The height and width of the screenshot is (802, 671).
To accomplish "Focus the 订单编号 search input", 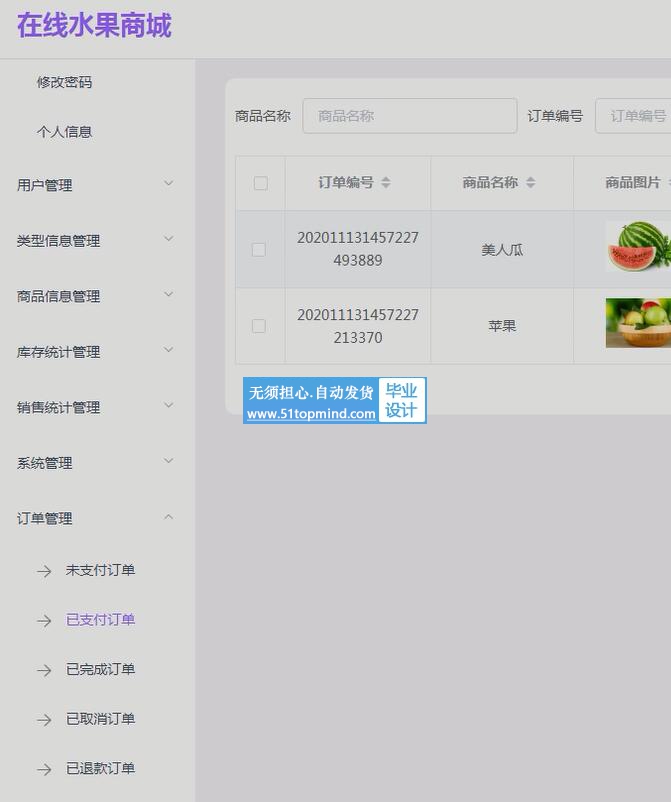I will [x=633, y=116].
